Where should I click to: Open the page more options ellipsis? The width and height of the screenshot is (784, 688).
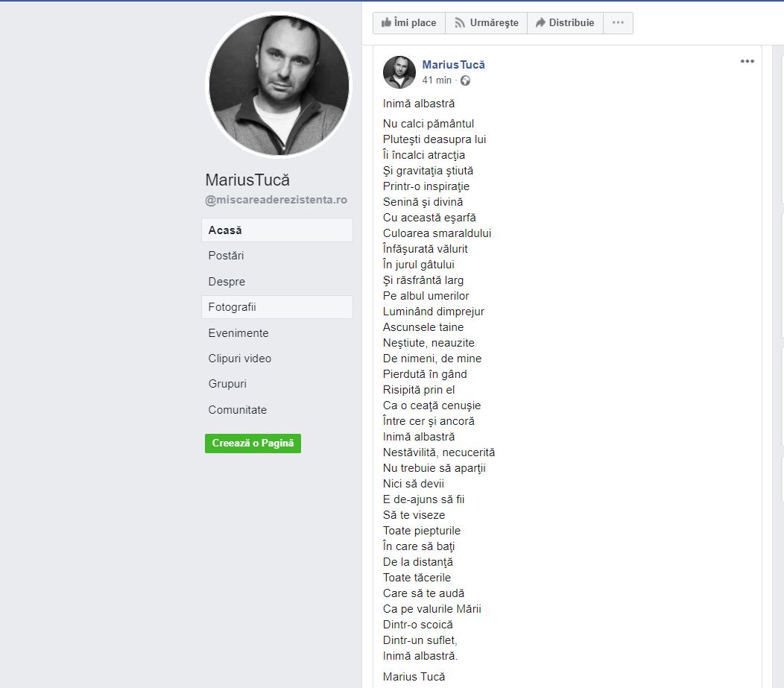coord(618,23)
